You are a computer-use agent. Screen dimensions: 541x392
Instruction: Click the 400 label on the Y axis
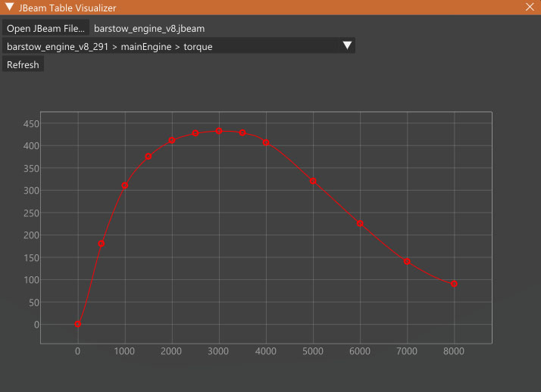click(x=31, y=146)
